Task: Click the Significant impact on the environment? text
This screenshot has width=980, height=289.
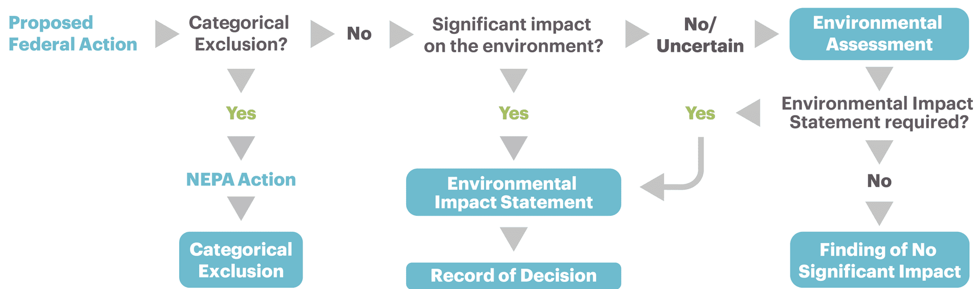Action: [x=513, y=35]
